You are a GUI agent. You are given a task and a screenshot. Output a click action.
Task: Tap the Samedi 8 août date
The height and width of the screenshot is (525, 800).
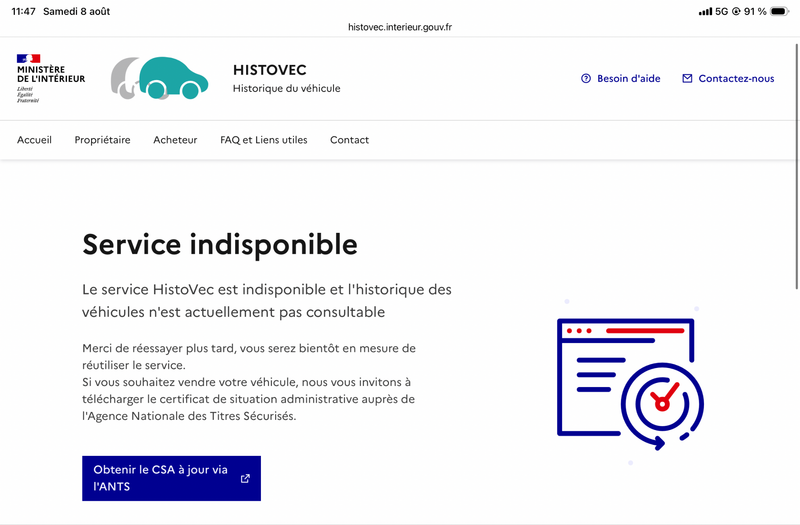pyautogui.click(x=77, y=11)
